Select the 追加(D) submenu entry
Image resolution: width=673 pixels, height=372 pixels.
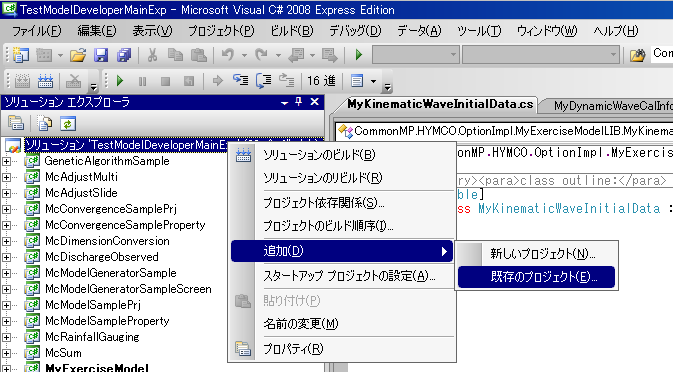[x=342, y=251]
